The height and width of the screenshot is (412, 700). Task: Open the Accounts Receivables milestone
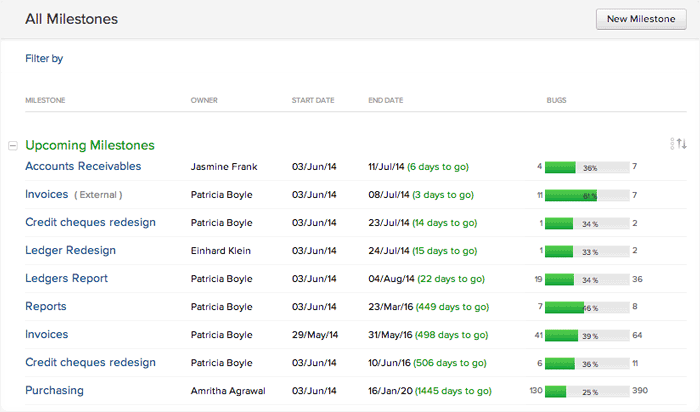pos(83,166)
